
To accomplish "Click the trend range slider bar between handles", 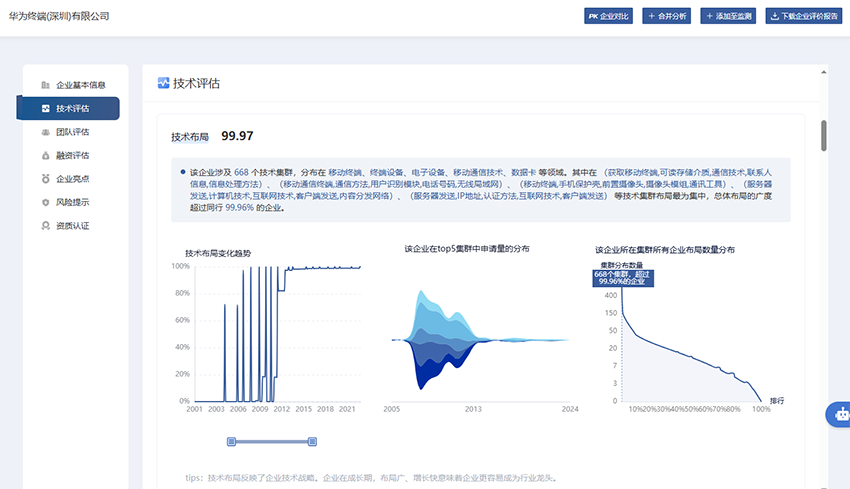I will 272,441.
